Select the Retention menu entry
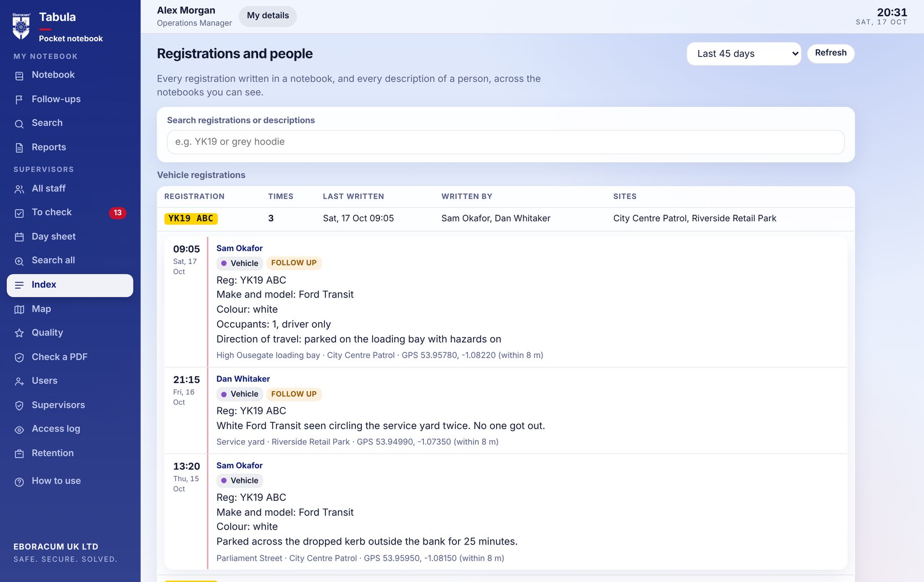 pyautogui.click(x=70, y=454)
